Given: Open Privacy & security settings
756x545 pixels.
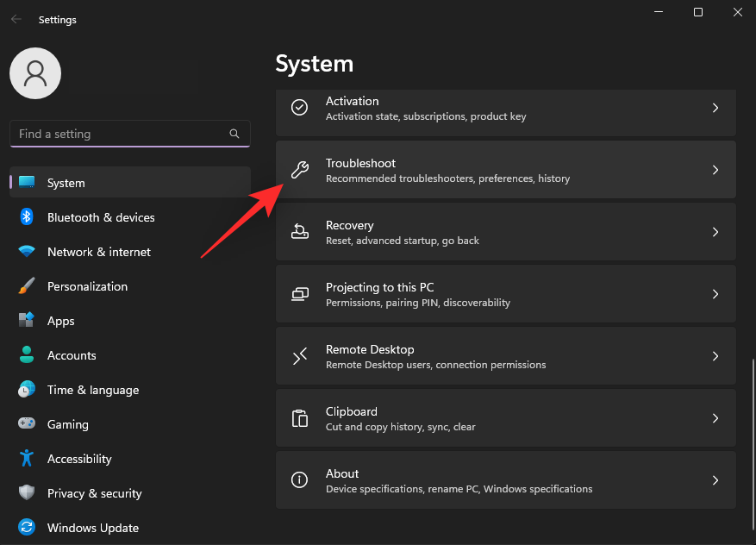Looking at the screenshot, I should coord(95,493).
